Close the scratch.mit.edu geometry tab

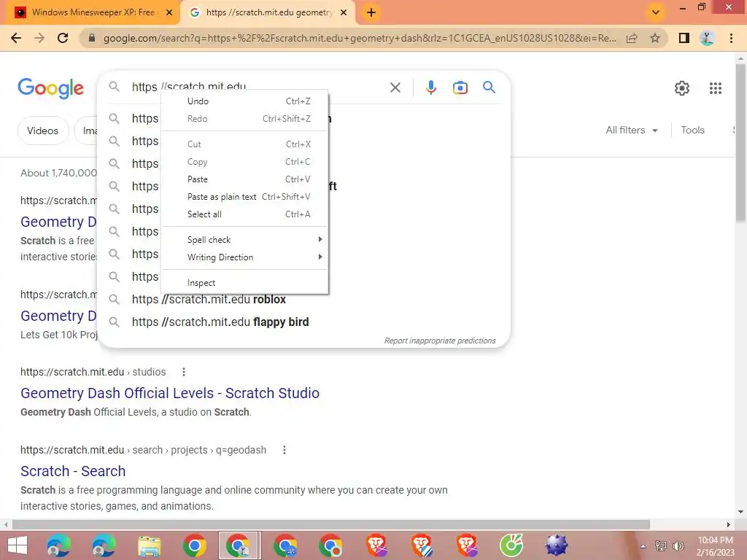point(344,12)
